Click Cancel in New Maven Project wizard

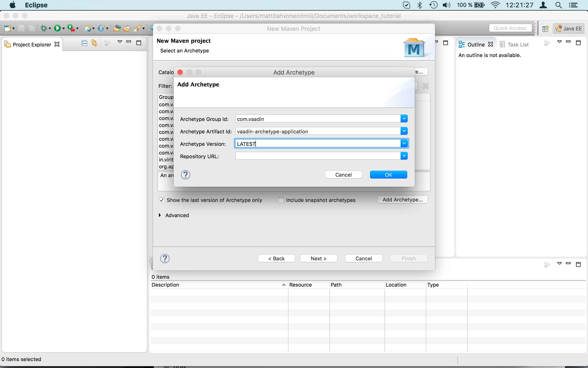[x=364, y=259]
